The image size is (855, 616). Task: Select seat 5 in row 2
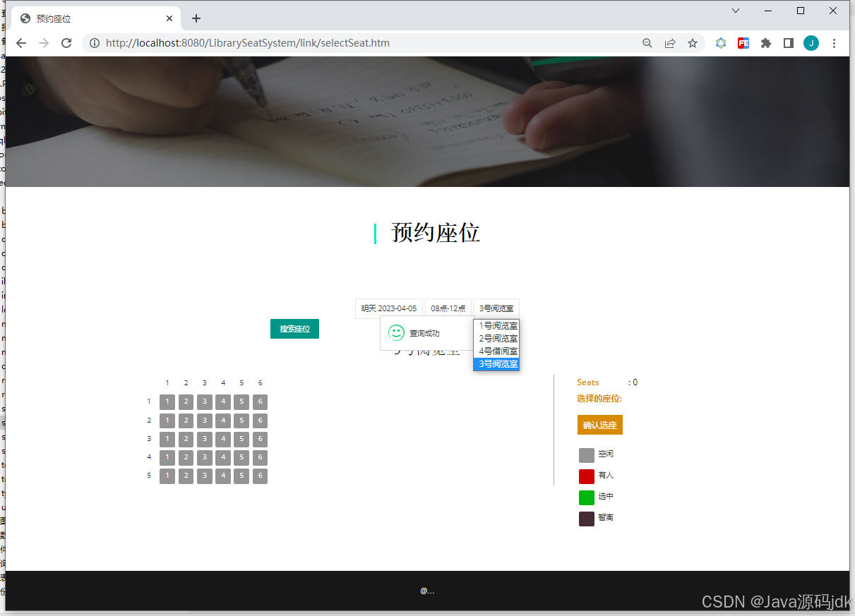(x=241, y=421)
